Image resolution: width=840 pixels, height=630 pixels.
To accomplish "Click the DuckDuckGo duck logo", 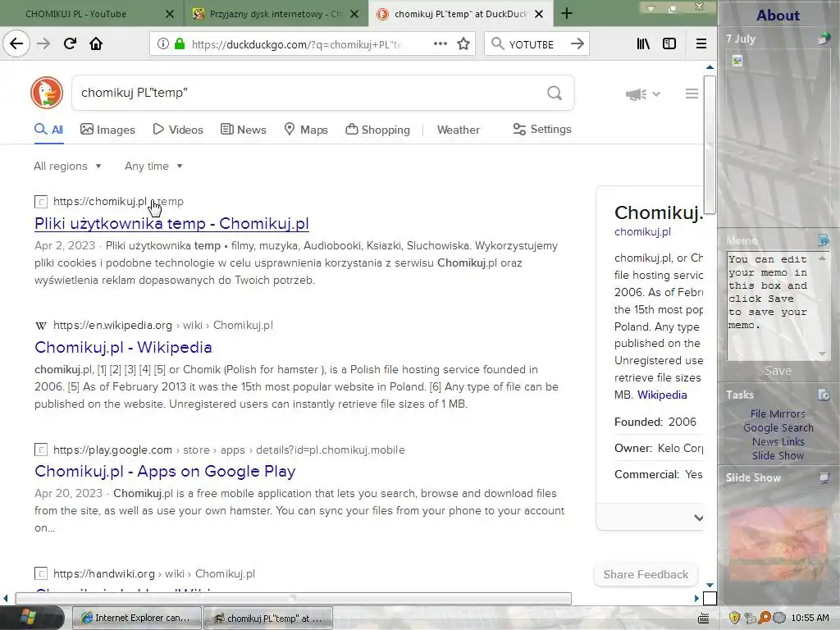I will click(x=47, y=93).
